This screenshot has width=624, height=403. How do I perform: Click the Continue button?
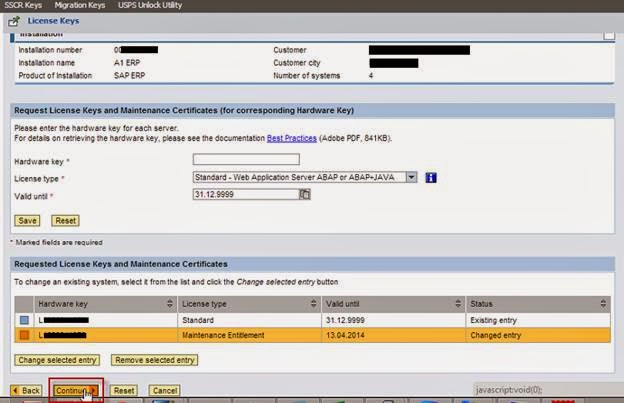pyautogui.click(x=76, y=391)
